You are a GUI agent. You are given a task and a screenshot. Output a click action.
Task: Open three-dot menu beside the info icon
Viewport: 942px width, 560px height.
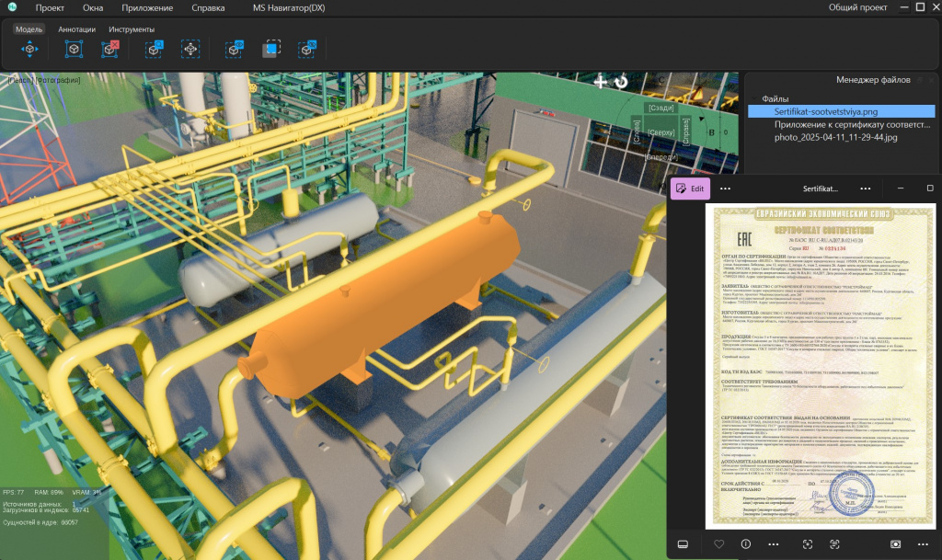coord(773,544)
